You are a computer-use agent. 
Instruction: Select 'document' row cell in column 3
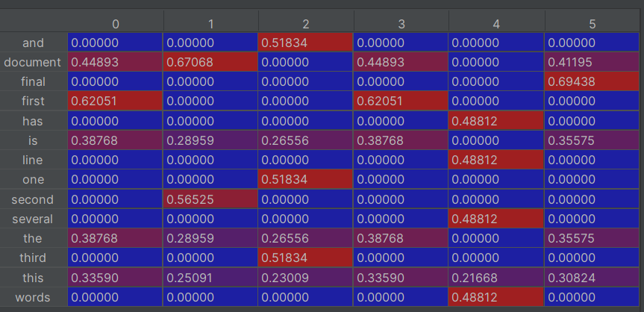coord(401,62)
